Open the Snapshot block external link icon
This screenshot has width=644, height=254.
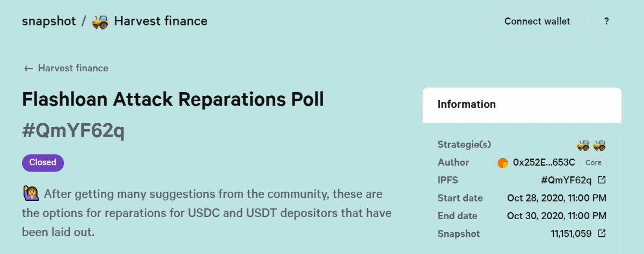pyautogui.click(x=602, y=234)
